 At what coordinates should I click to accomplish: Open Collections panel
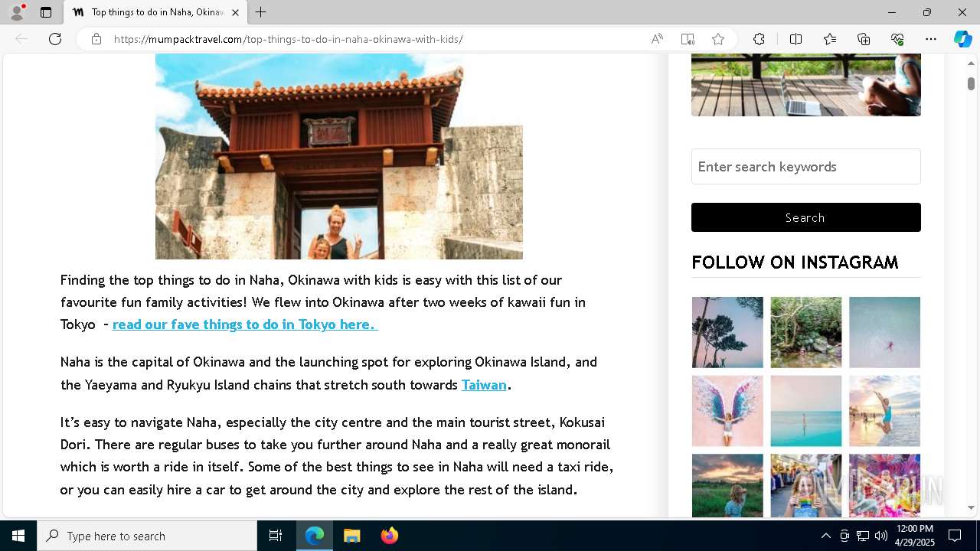click(x=864, y=39)
